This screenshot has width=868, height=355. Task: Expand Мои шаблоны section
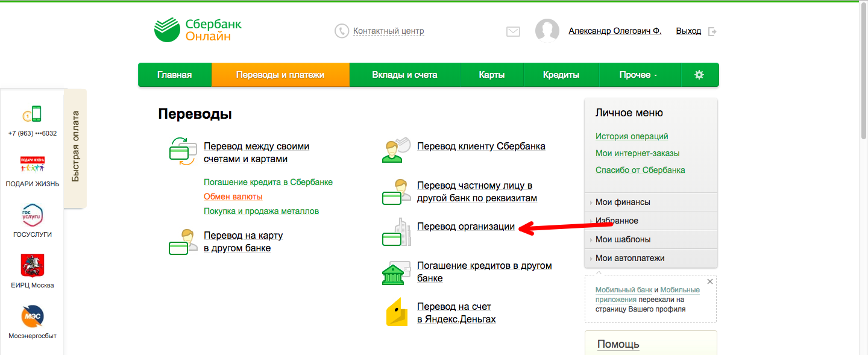tap(651, 240)
